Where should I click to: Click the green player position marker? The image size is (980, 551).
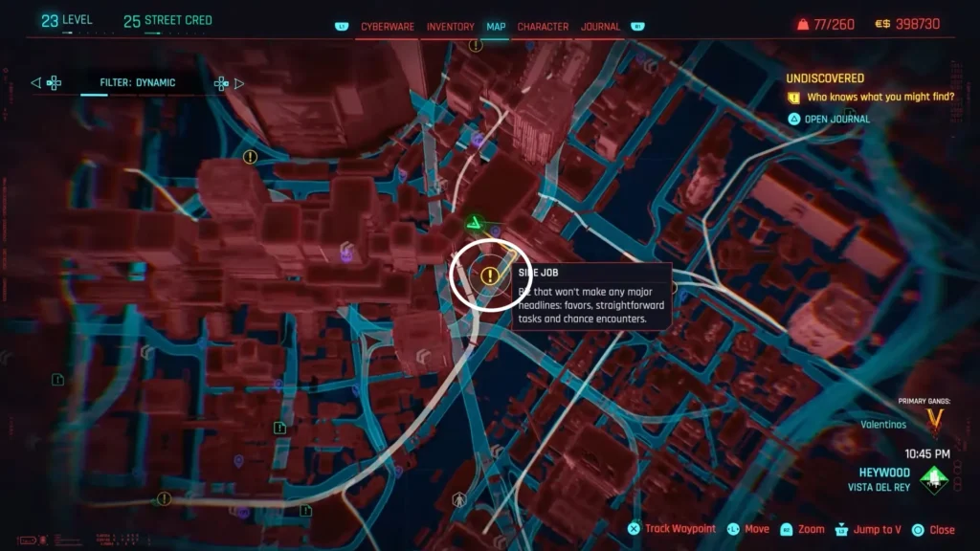(x=474, y=221)
